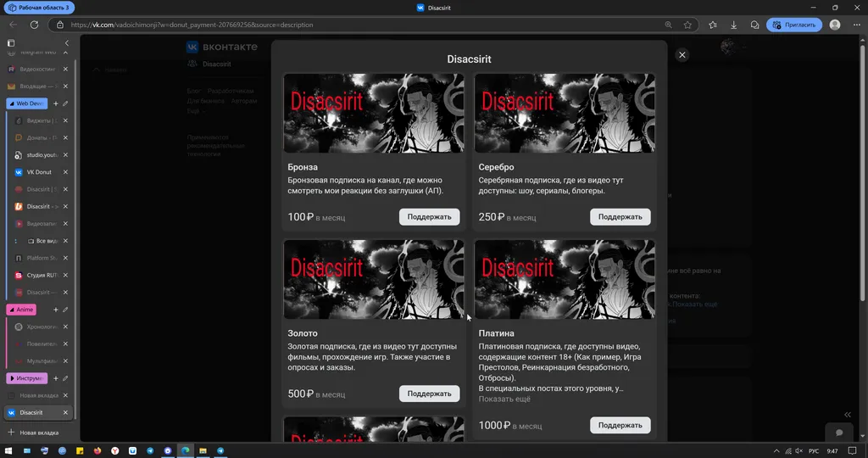Screen dimensions: 868x458
Task: Open the browser profile avatar
Action: tap(835, 25)
